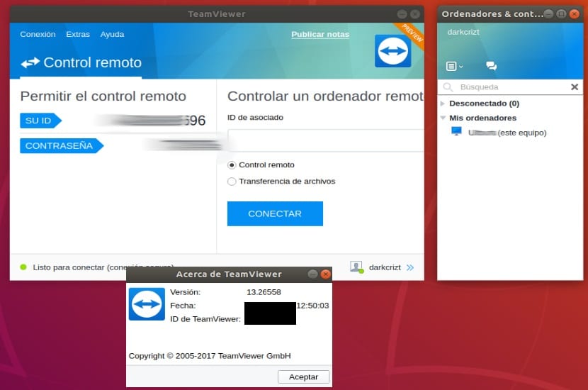Select the Control remoto tab
This screenshot has height=390, width=588.
pyautogui.click(x=81, y=62)
